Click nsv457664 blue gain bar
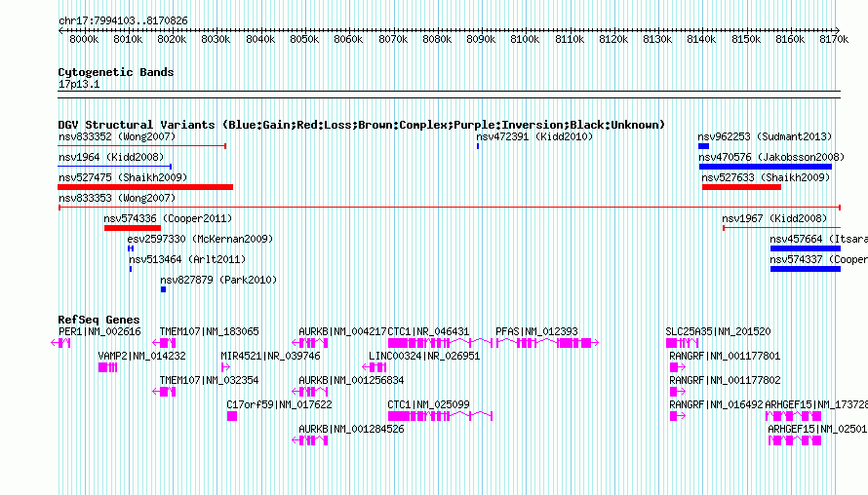This screenshot has width=868, height=495. pos(806,248)
